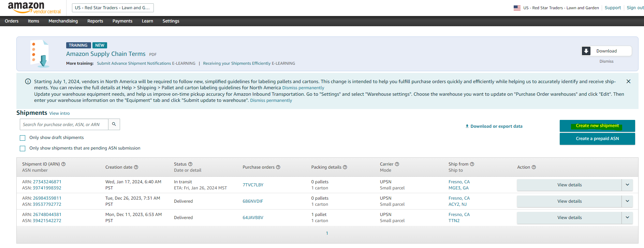Open the Settings menu
Viewport: 644px width, 248px height.
pos(171,21)
